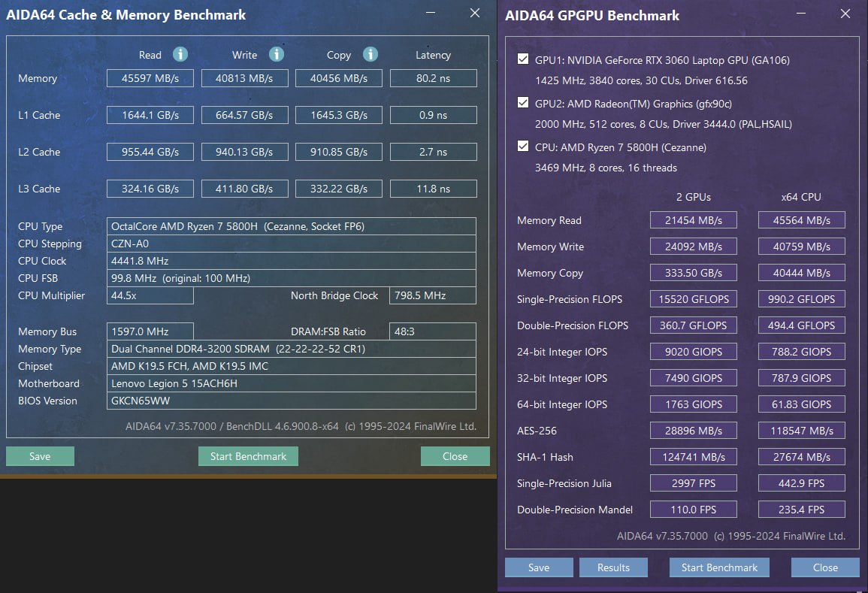Screen dimensions: 868x593
Task: Select Memory Read value 45597 MB/s
Action: tap(150, 78)
